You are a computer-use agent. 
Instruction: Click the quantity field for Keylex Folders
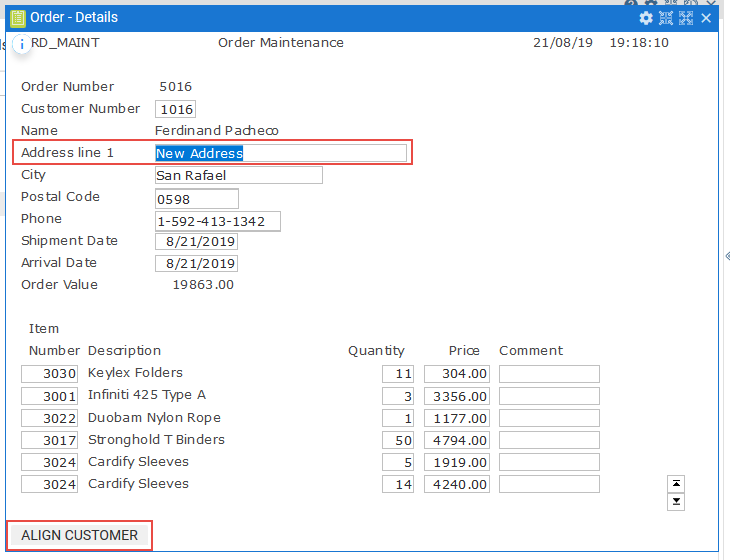(397, 374)
